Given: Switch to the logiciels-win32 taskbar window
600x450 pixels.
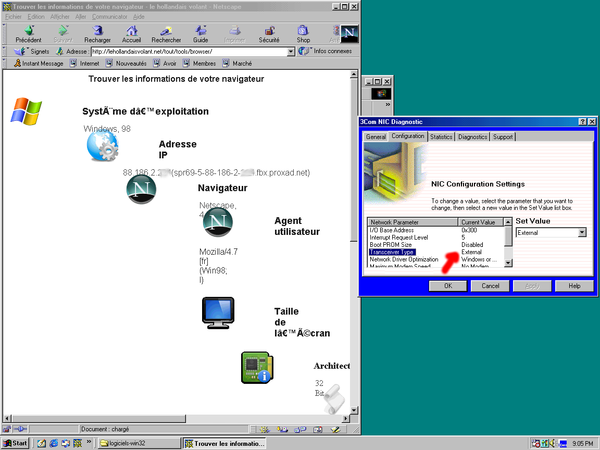Looking at the screenshot, I should tap(139, 443).
